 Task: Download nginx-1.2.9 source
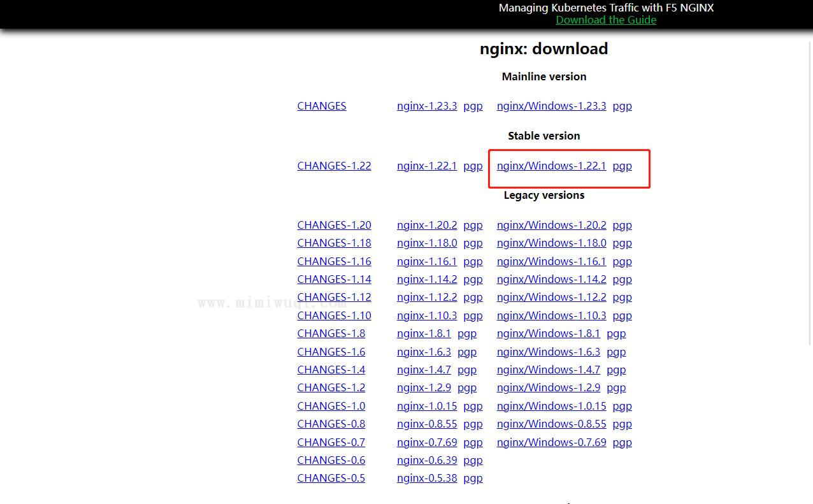pyautogui.click(x=424, y=387)
